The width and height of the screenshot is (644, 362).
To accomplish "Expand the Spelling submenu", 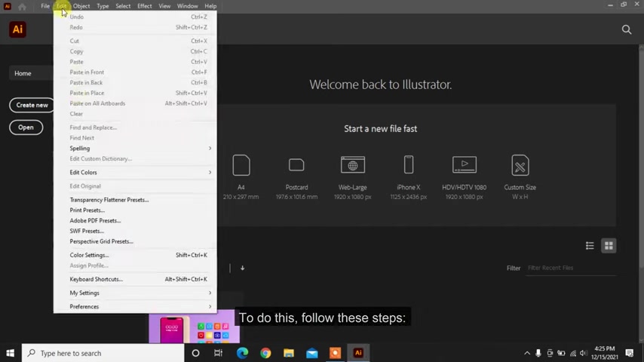I will click(135, 149).
